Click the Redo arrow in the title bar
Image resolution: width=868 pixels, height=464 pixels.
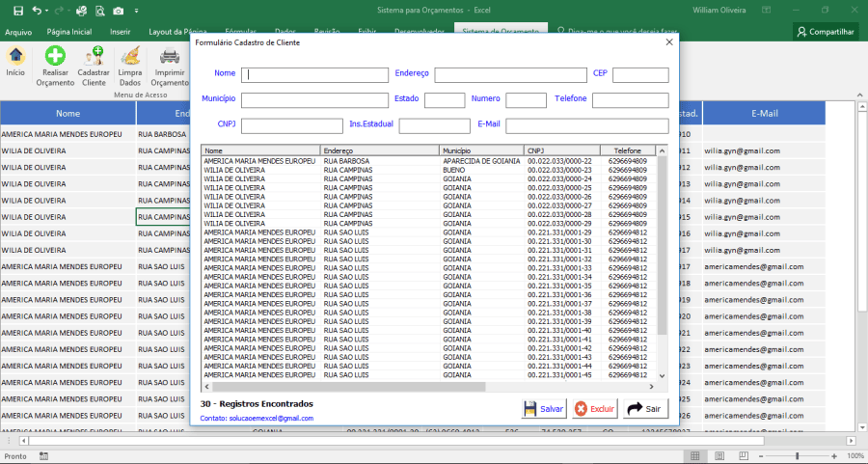pyautogui.click(x=59, y=11)
